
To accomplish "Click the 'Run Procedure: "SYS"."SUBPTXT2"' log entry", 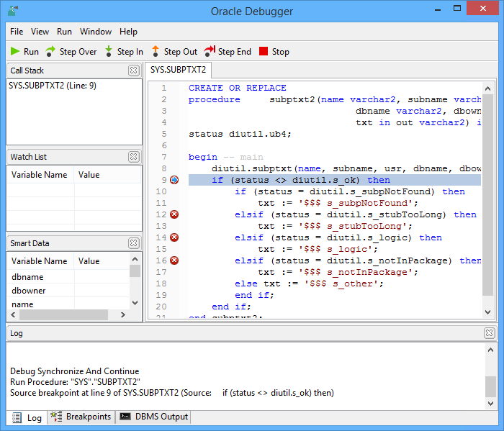I will coord(75,382).
